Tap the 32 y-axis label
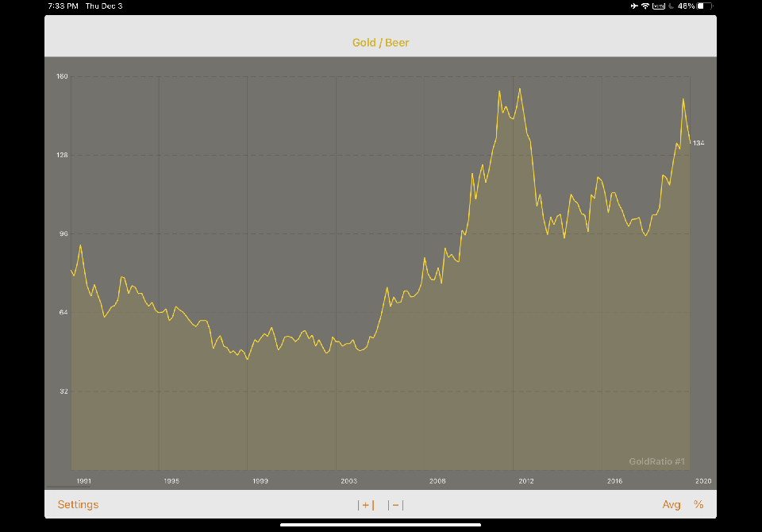 [63, 391]
